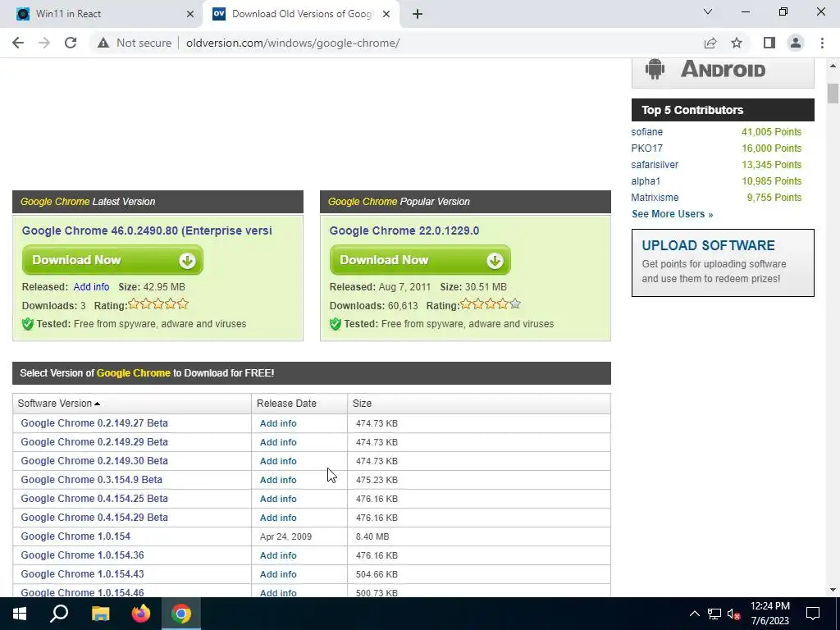840x630 pixels.
Task: Add info for Chrome 0.2.149.27 Beta
Action: pyautogui.click(x=278, y=423)
